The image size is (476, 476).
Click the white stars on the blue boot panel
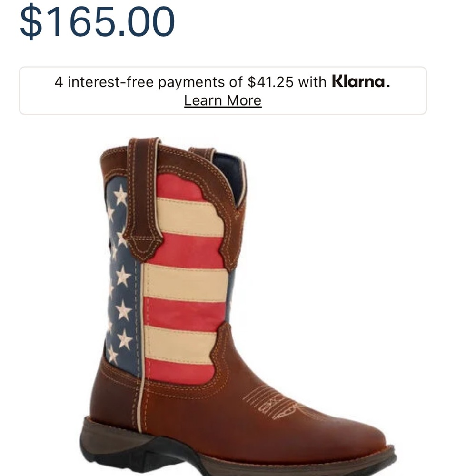pos(121,286)
